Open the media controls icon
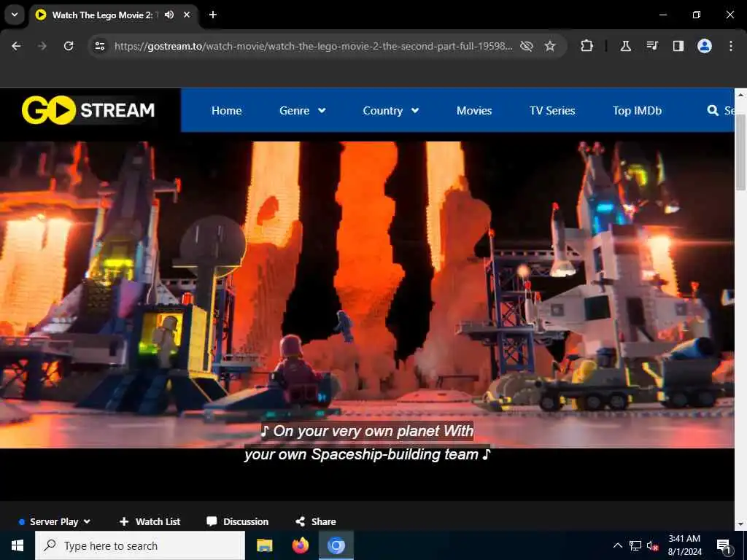This screenshot has height=560, width=747. tap(652, 46)
